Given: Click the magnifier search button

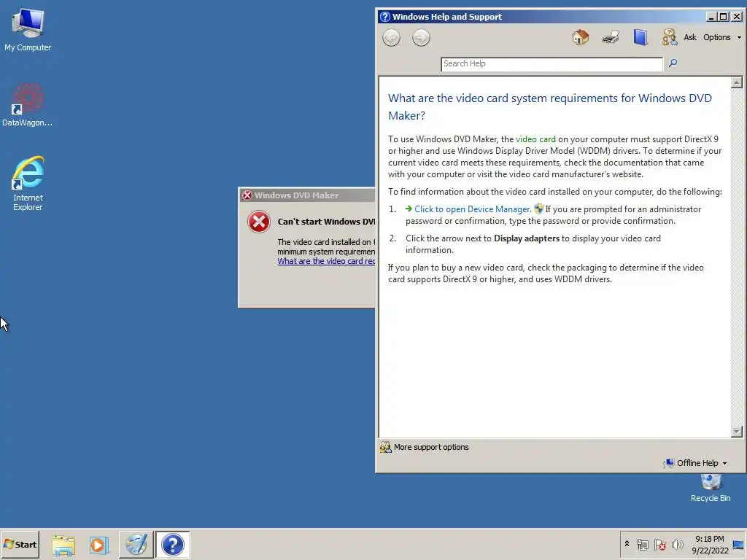Looking at the screenshot, I should click(x=673, y=63).
